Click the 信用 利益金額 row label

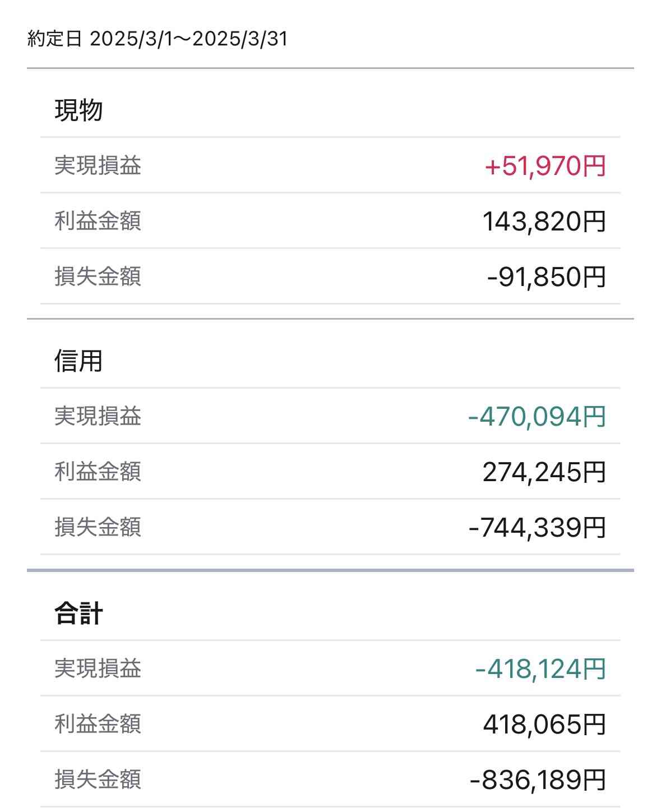tap(98, 472)
